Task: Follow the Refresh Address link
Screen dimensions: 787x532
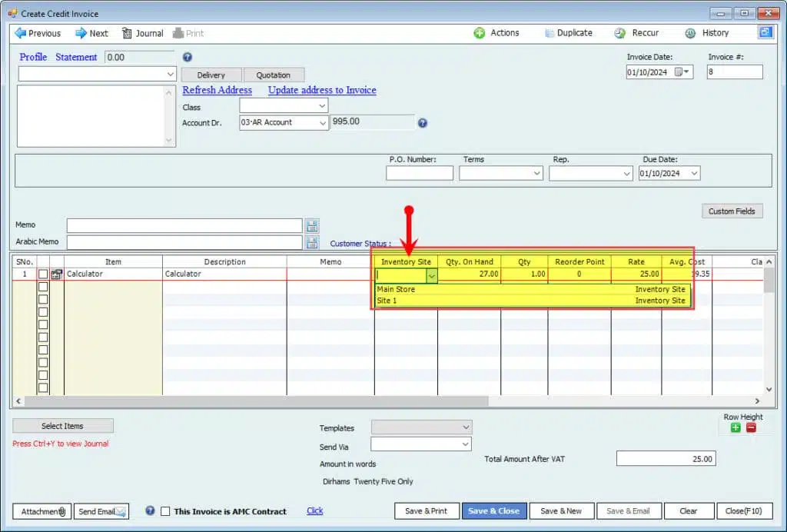Action: (217, 90)
